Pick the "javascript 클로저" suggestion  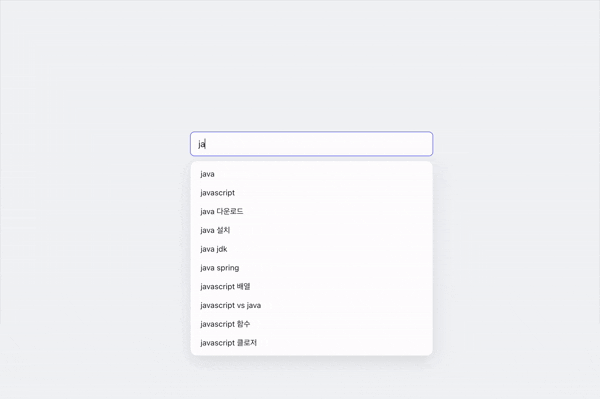pos(311,343)
